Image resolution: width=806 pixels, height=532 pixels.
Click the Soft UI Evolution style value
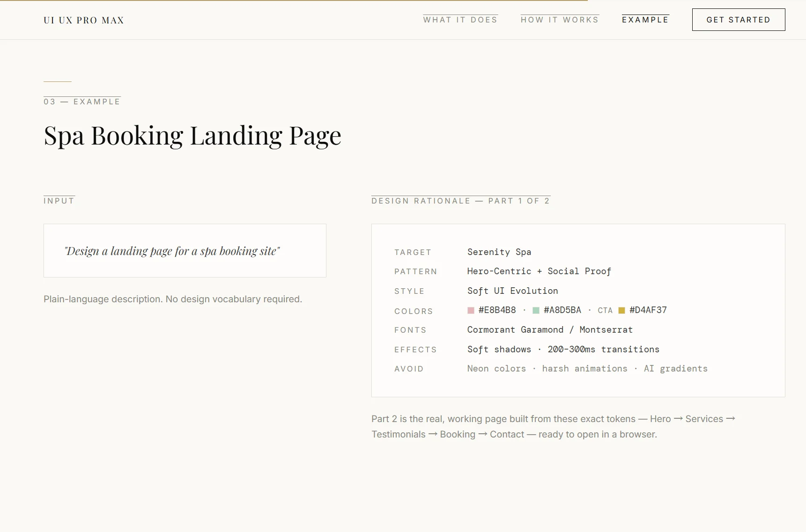(513, 291)
